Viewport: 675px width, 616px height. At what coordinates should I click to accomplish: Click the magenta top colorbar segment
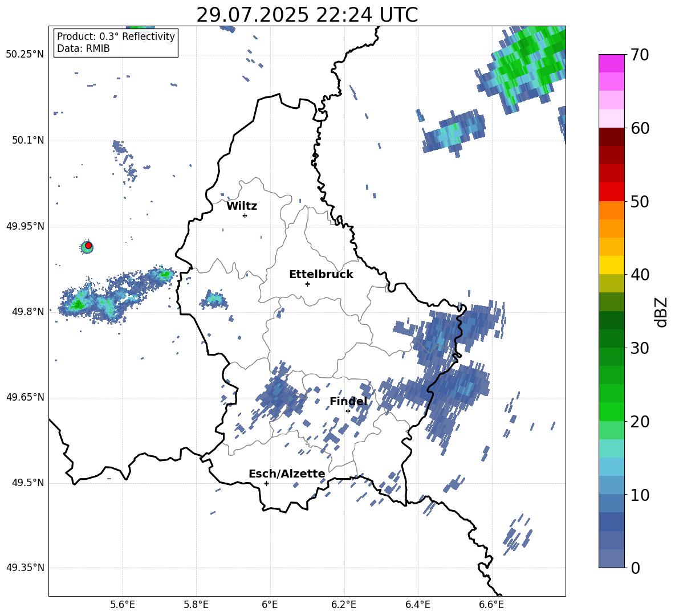point(611,64)
